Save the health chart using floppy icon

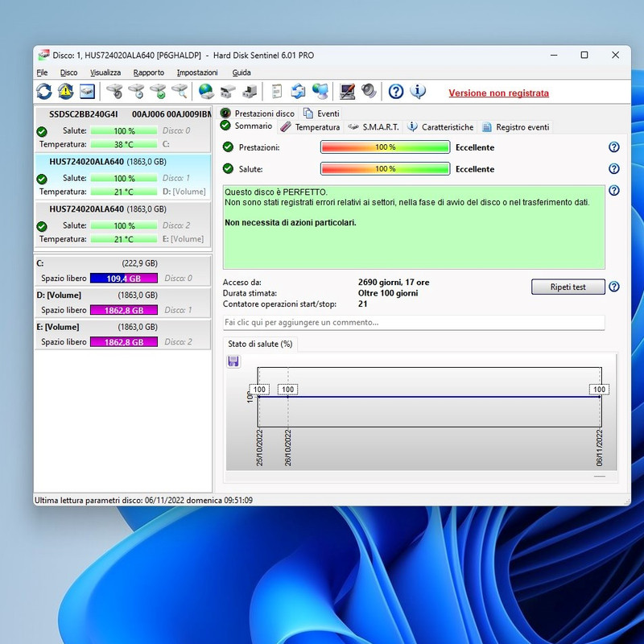click(233, 361)
